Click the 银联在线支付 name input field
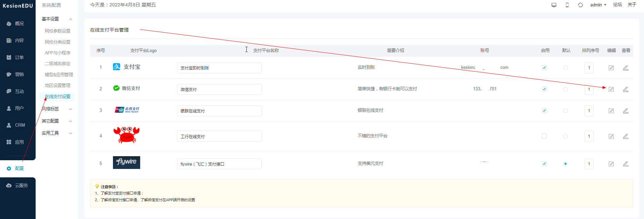644x219 pixels. coord(219,111)
